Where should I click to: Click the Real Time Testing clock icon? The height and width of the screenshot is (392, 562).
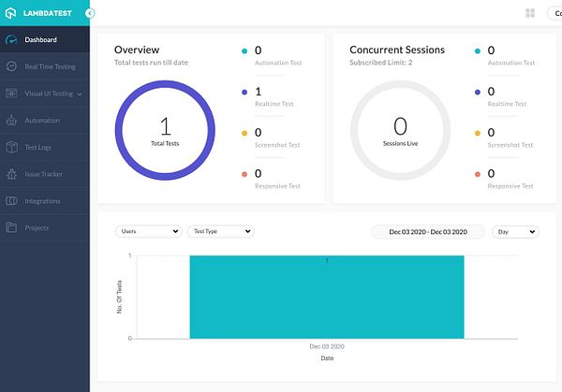pyautogui.click(x=11, y=66)
